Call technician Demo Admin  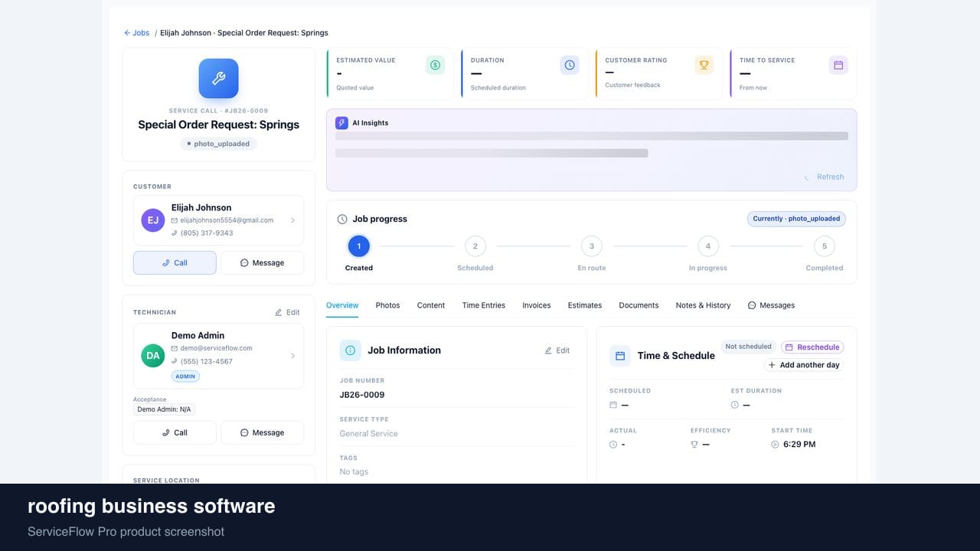point(175,432)
